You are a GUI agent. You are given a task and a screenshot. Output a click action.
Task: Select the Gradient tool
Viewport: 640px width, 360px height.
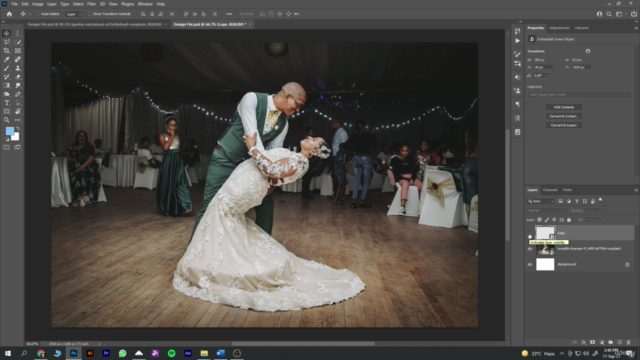pos(7,85)
